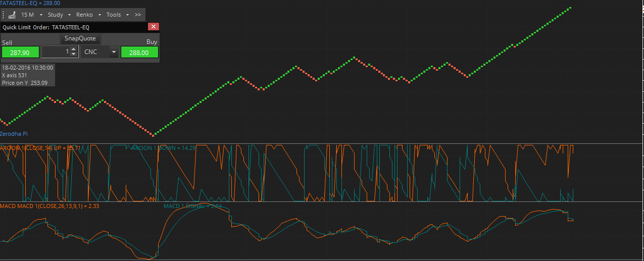Click the 18-02-2016 10:30:00 date readout
This screenshot has width=644, height=261.
pos(27,67)
